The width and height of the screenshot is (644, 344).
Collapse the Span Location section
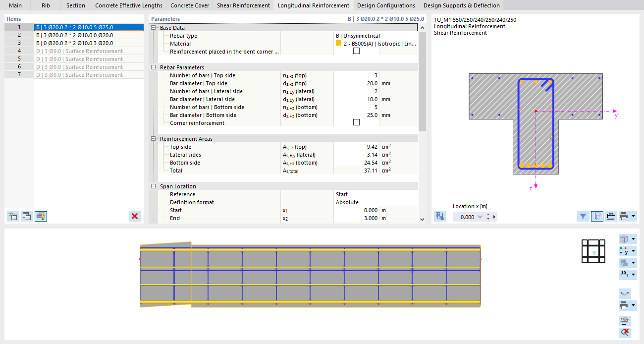pos(154,186)
